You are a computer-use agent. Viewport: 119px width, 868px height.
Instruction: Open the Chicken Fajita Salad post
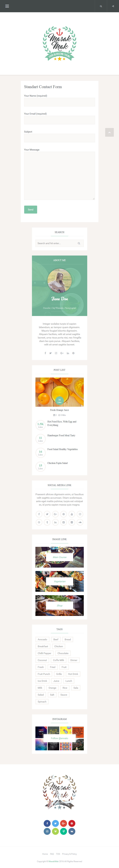(x=57, y=463)
